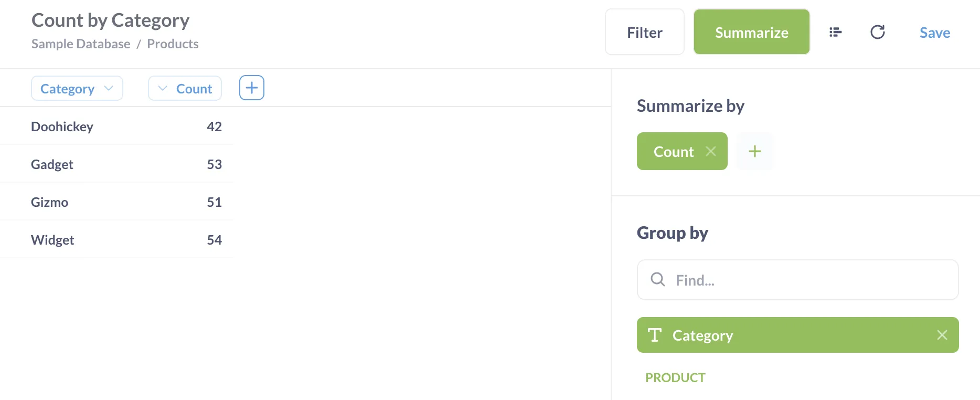Open the Category column header dropdown
This screenshot has width=980, height=400.
[77, 89]
